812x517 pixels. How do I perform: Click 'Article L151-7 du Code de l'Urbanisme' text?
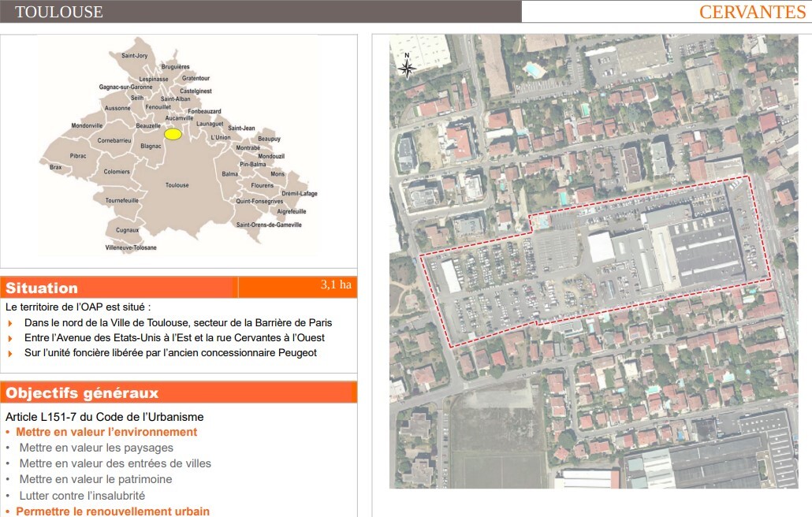coord(105,417)
